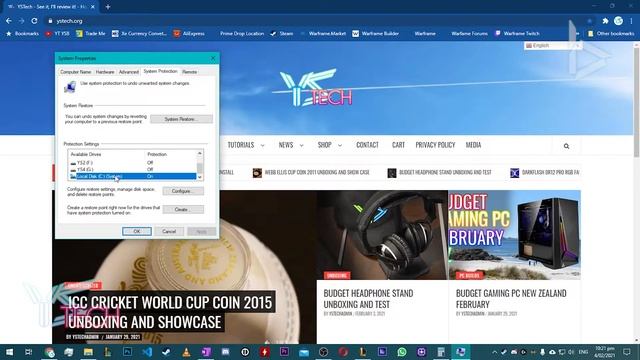Open WhatsApp from the taskbar
This screenshot has width=640, height=360.
pyautogui.click(x=402, y=352)
